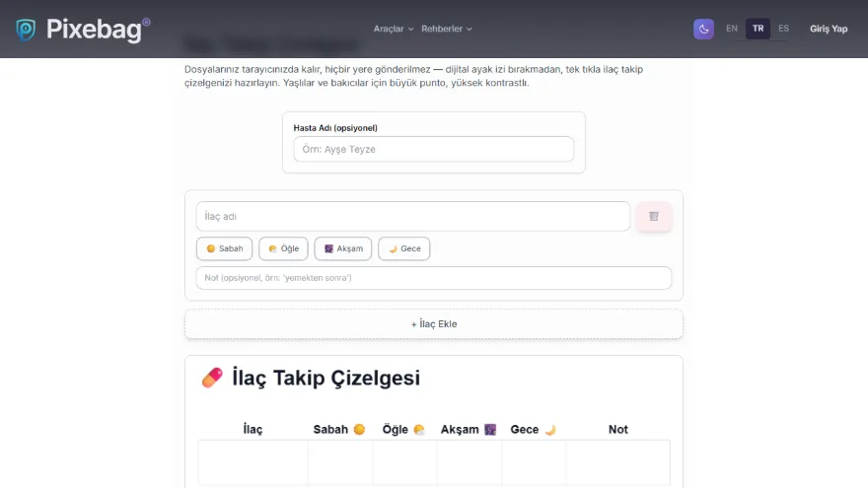Click the İlaç column header
Image resolution: width=868 pixels, height=488 pixels.
tap(253, 430)
